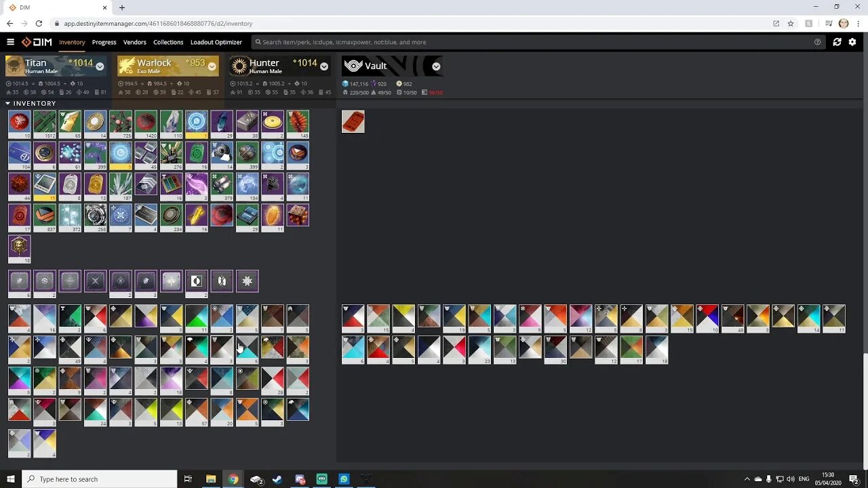The height and width of the screenshot is (488, 868).
Task: Open DIM settings gear icon
Action: click(852, 42)
